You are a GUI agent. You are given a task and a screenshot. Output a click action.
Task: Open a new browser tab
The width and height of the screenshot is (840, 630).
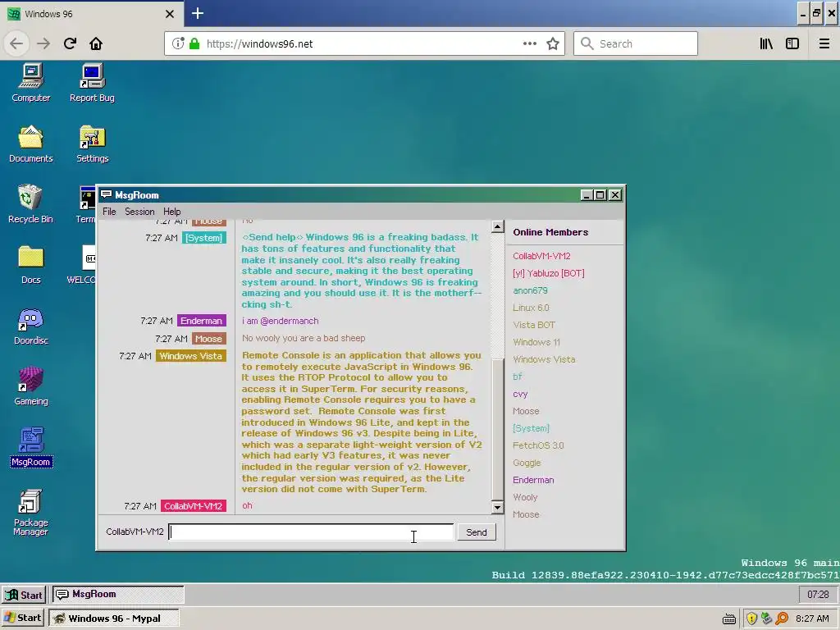pos(198,13)
